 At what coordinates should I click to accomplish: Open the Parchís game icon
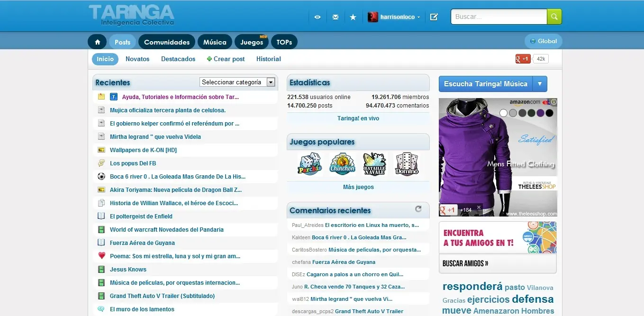[x=310, y=164]
